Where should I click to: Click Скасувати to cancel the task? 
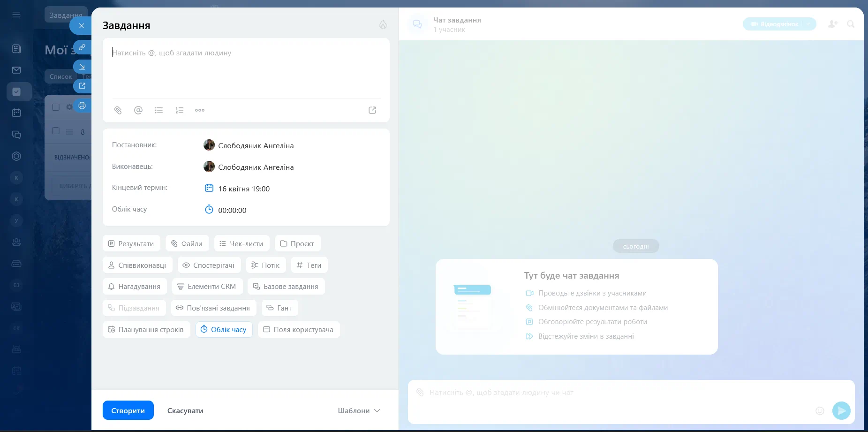tap(185, 411)
